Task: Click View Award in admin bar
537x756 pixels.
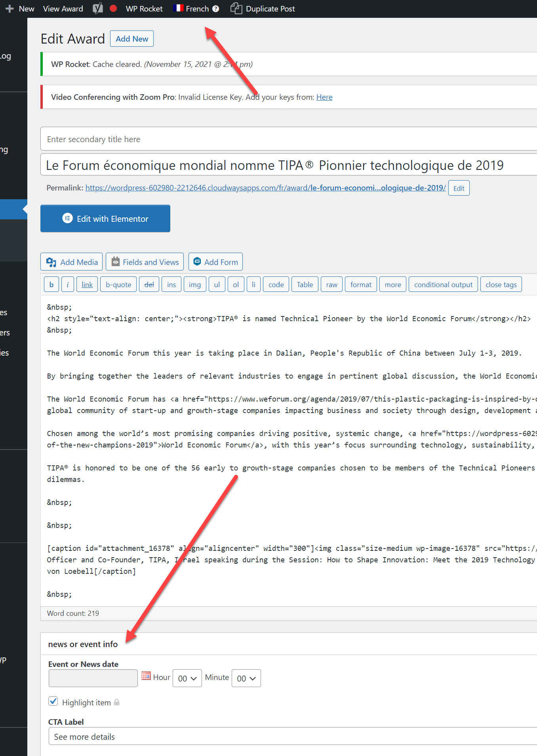Action: coord(63,9)
